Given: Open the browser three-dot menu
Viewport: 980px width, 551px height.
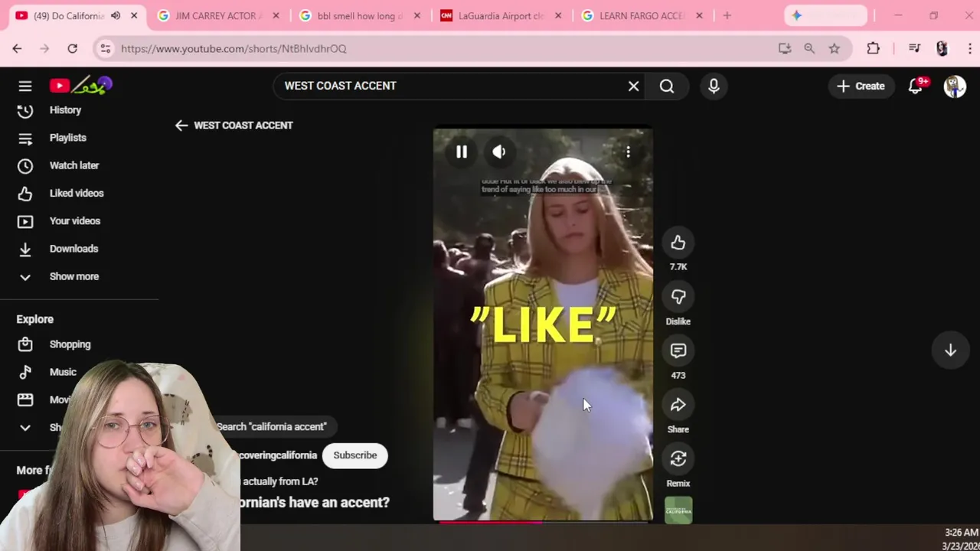Looking at the screenshot, I should coord(969,48).
